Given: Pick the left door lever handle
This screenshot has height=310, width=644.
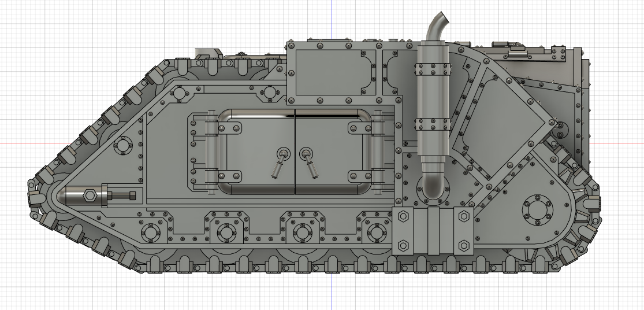Looking at the screenshot, I should tap(281, 163).
